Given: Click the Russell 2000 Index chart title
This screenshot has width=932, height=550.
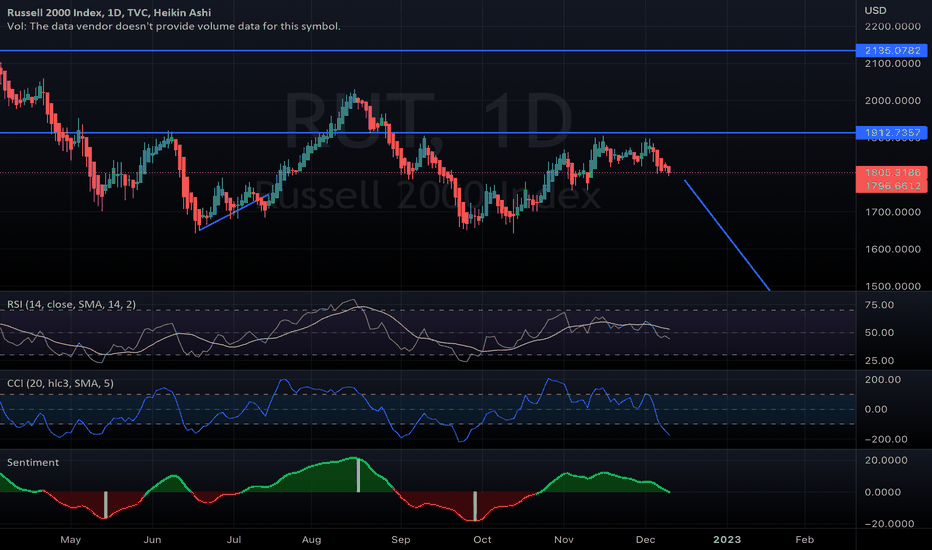Looking at the screenshot, I should point(109,12).
